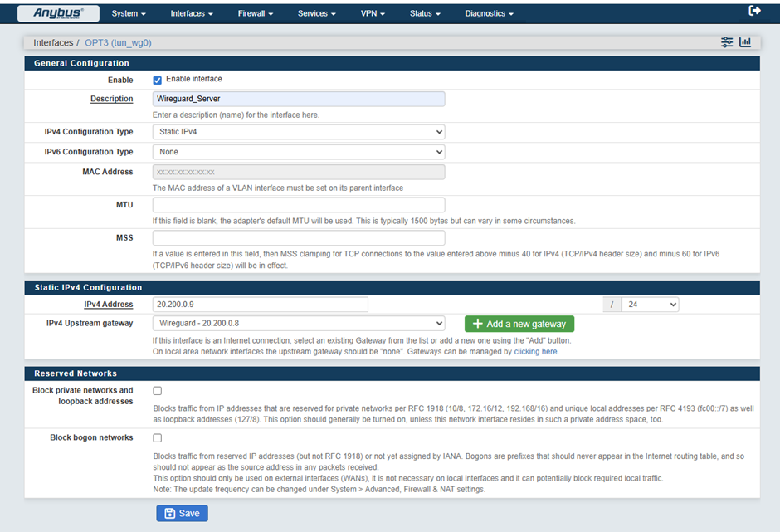780x532 pixels.
Task: Follow the 'clicking here' gateways link
Action: pos(536,352)
